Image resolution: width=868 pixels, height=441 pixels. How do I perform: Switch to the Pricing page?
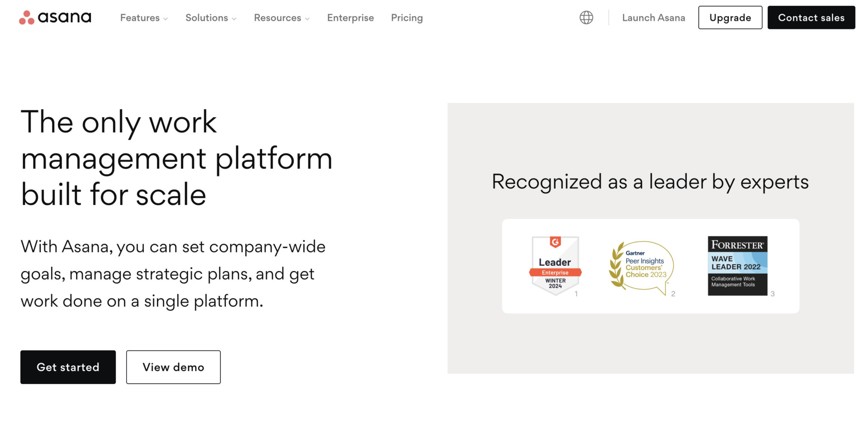(406, 18)
